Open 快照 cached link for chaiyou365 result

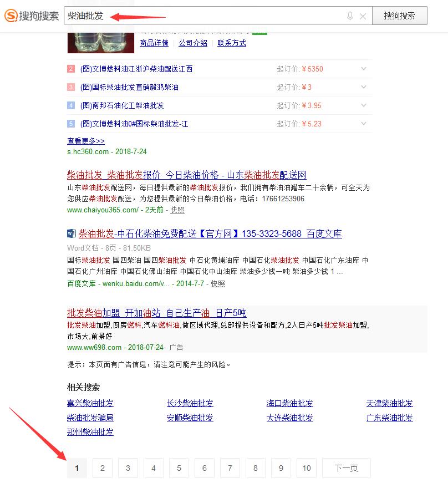[x=177, y=210]
